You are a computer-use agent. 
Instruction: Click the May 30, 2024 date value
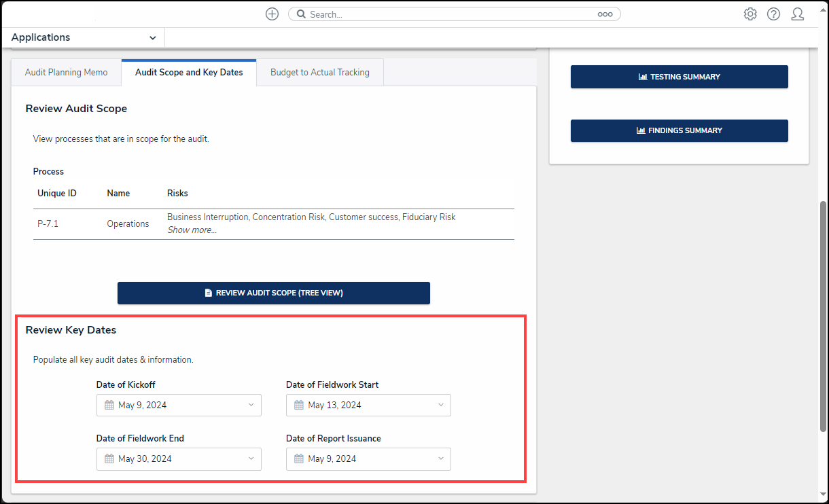tap(145, 458)
